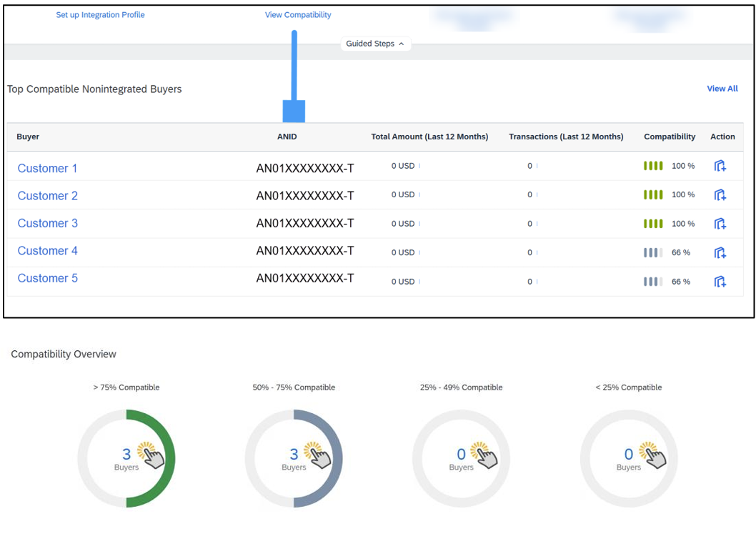
Task: Collapse the Guided Steps panel
Action: (x=375, y=44)
